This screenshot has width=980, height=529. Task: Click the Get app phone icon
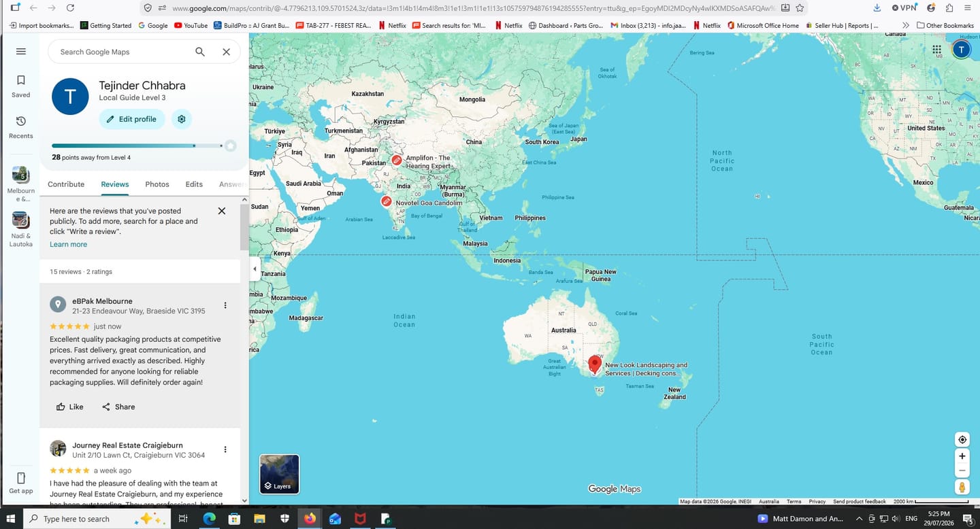point(20,477)
